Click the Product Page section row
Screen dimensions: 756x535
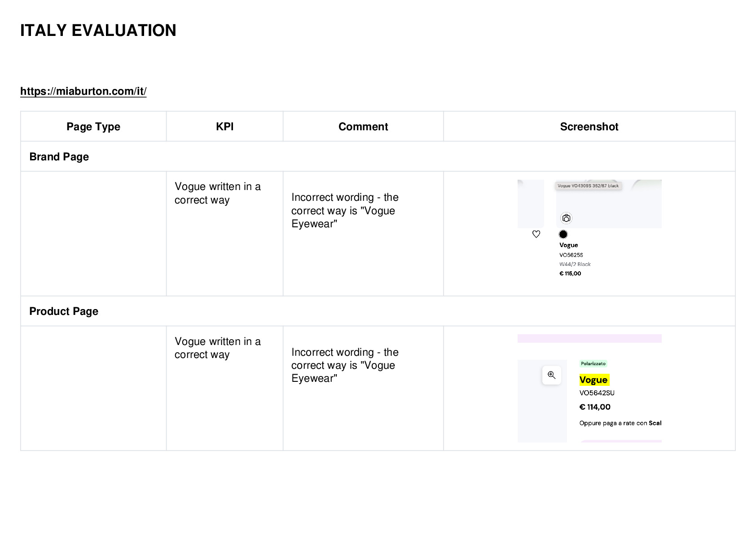point(378,311)
